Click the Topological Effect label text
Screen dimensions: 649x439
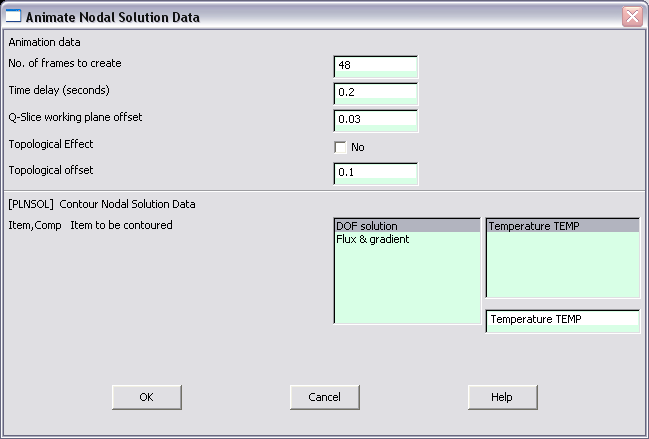coord(51,144)
